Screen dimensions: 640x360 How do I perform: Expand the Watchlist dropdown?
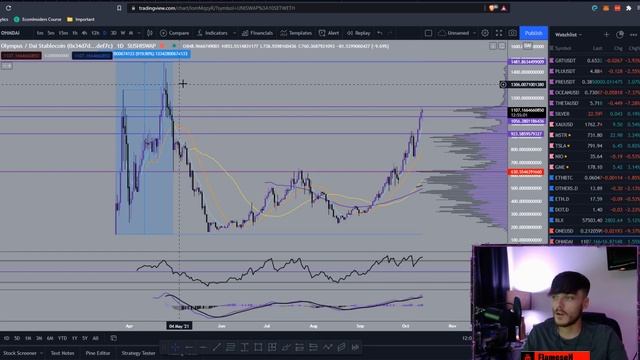pos(568,35)
